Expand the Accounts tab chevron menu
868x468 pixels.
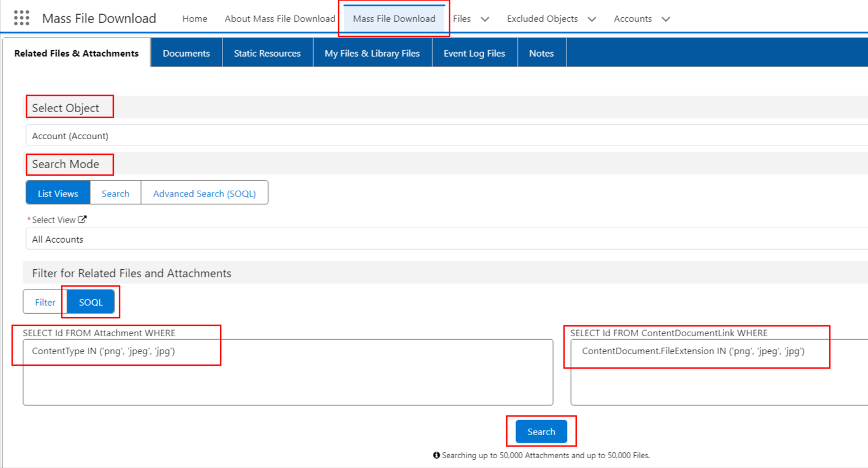pos(666,19)
